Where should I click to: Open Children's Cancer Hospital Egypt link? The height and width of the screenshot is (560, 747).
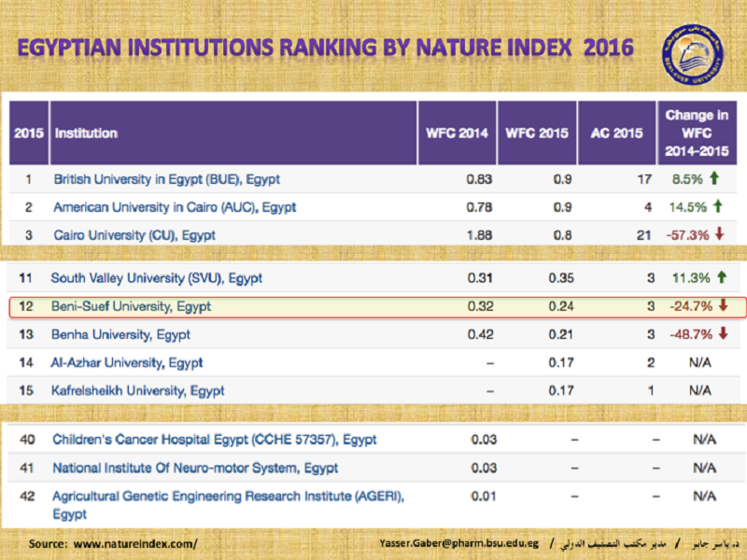coord(215,440)
